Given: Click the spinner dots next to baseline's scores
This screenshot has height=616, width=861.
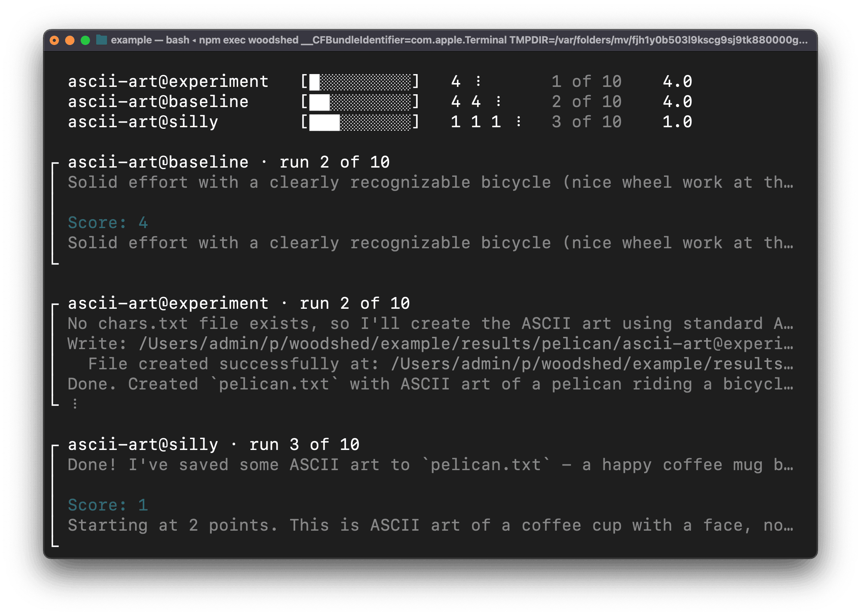Looking at the screenshot, I should (x=499, y=102).
